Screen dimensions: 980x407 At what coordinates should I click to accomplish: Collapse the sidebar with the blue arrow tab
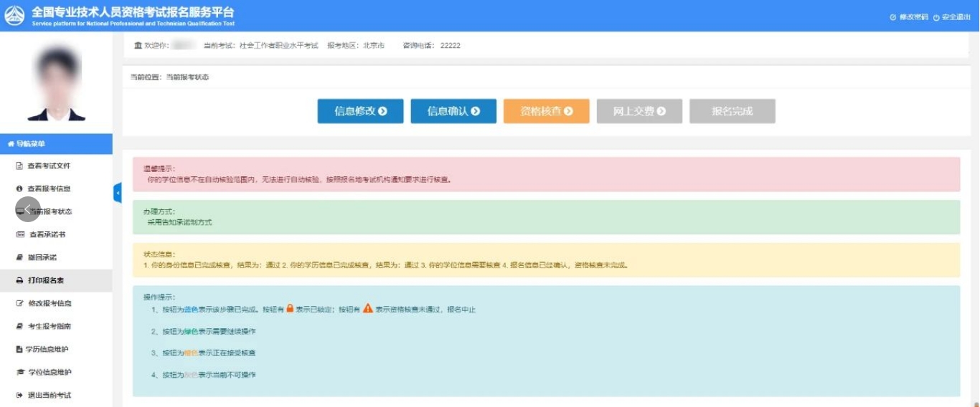[x=118, y=193]
